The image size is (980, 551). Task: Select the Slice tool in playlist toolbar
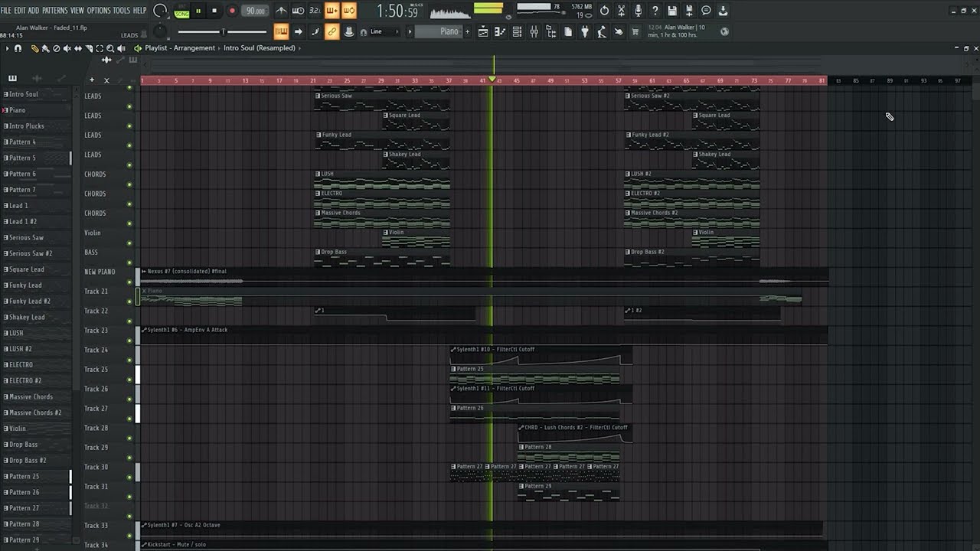click(x=88, y=48)
